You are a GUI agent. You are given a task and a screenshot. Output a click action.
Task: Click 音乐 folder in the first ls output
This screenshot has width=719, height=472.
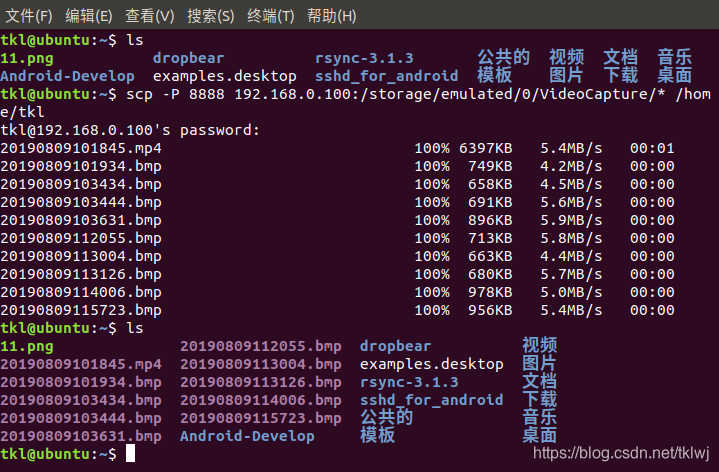tap(674, 57)
